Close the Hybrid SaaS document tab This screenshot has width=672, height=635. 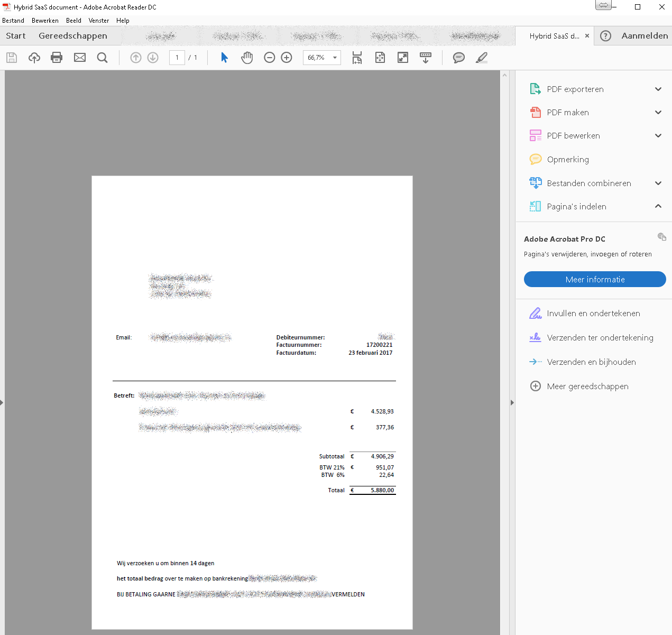tap(587, 36)
